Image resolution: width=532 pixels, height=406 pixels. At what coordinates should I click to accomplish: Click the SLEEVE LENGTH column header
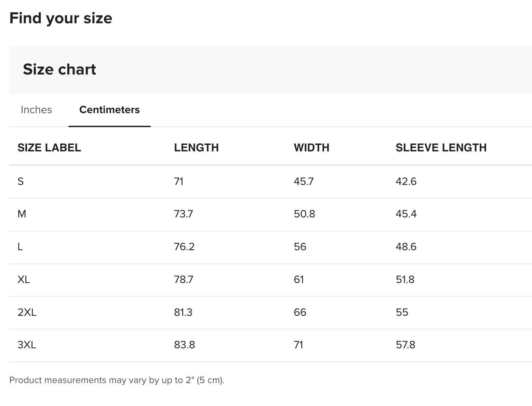tap(441, 148)
